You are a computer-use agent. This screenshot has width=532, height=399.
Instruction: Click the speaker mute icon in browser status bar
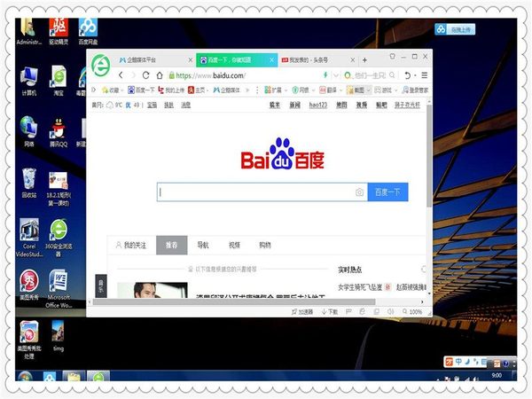390,311
